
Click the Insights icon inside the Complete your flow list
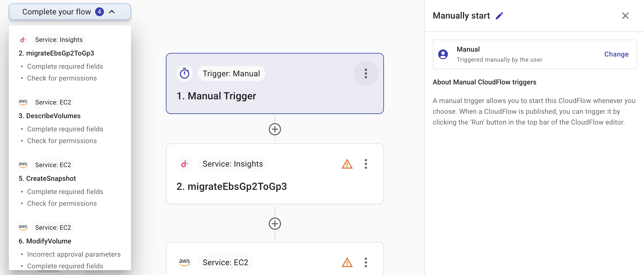tap(23, 39)
